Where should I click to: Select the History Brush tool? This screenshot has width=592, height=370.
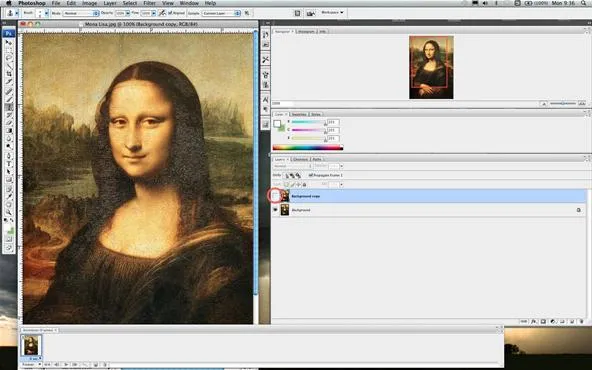tap(9, 115)
